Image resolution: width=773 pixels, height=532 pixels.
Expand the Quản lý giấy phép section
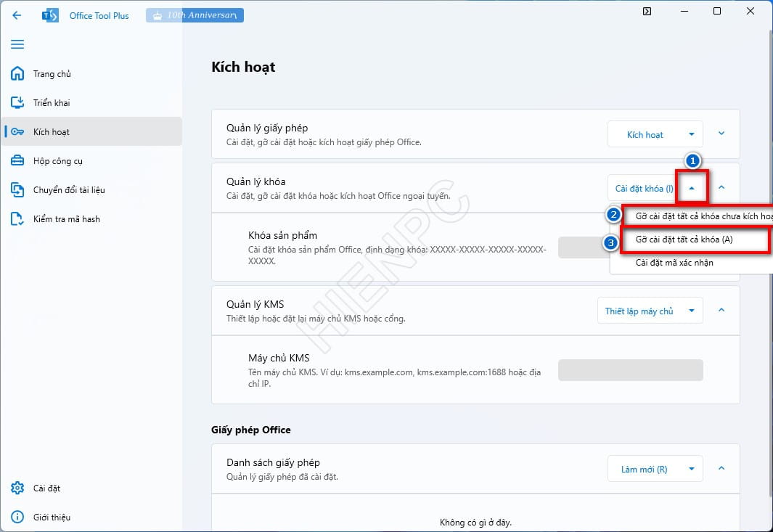(721, 134)
